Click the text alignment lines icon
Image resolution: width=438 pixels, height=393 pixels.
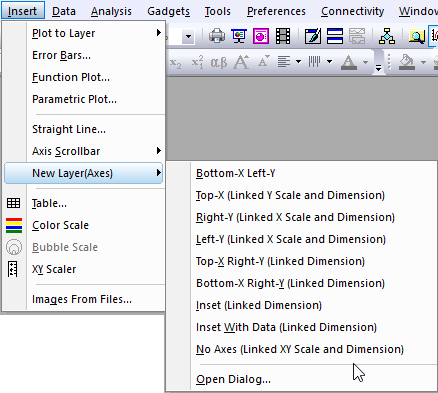click(x=284, y=62)
